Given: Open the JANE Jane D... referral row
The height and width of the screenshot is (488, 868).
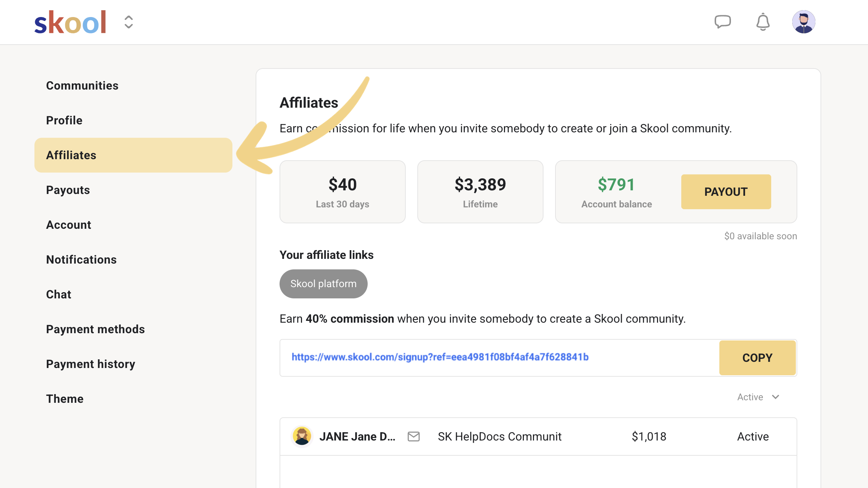Looking at the screenshot, I should (357, 437).
